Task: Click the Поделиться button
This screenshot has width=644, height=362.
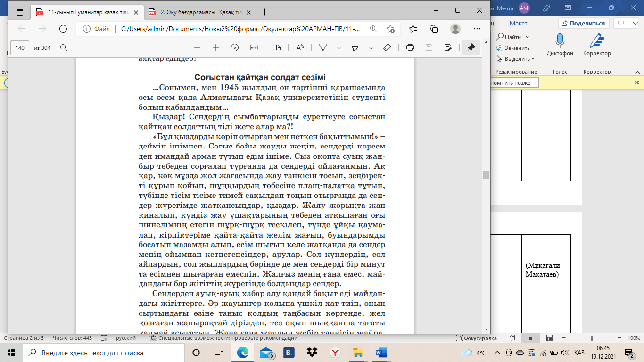Action: (584, 23)
